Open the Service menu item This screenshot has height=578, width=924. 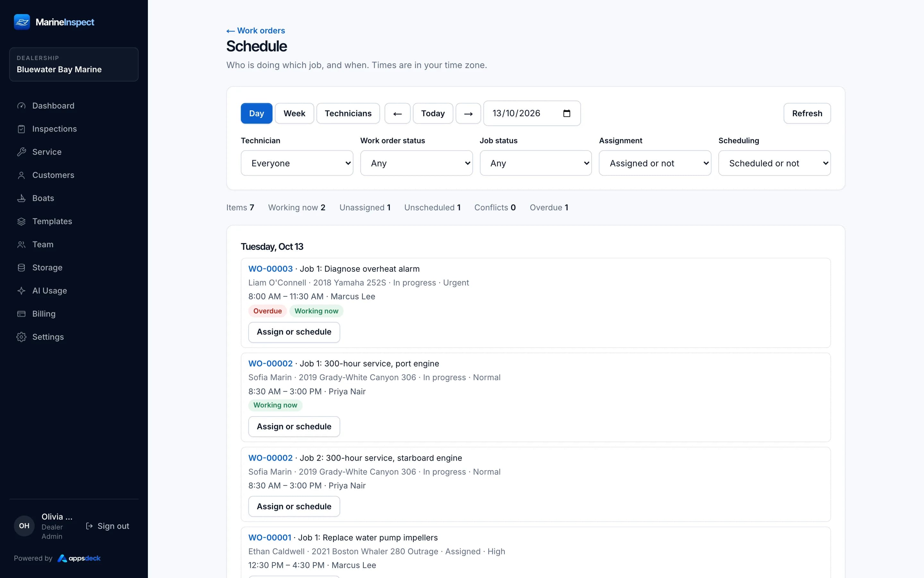point(74,152)
